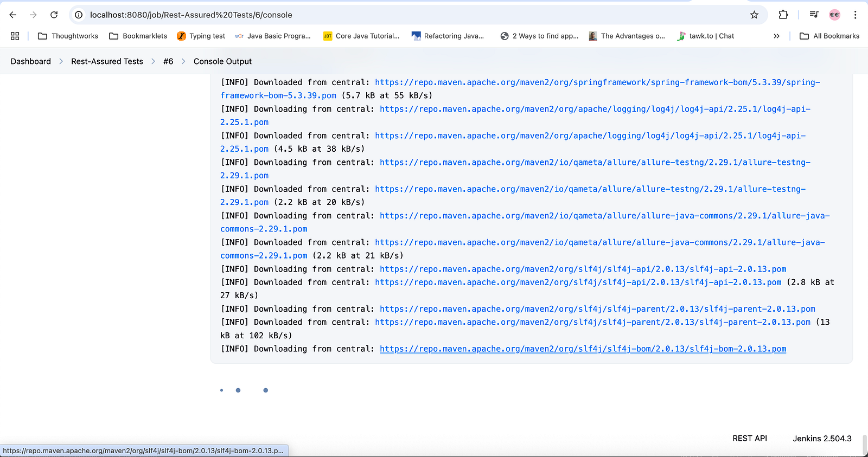Open the Bookmarklets bookmarks folder
This screenshot has width=868, height=457.
[x=138, y=36]
